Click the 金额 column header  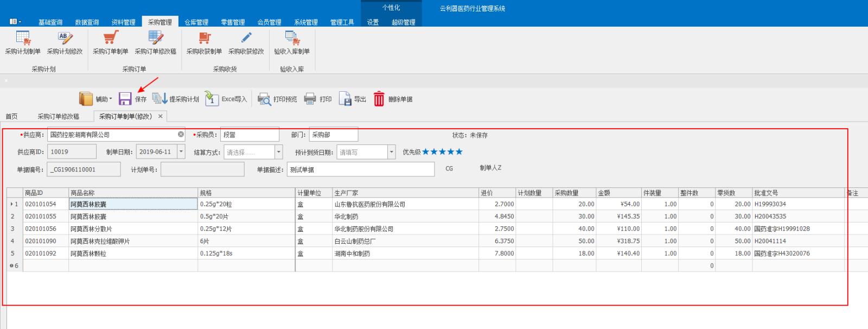coord(618,193)
